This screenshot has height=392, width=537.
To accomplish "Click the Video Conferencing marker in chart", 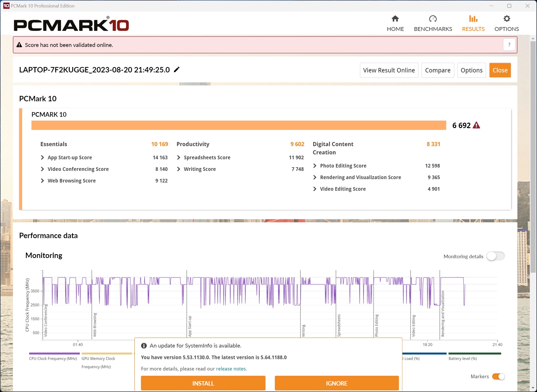I will 46,320.
